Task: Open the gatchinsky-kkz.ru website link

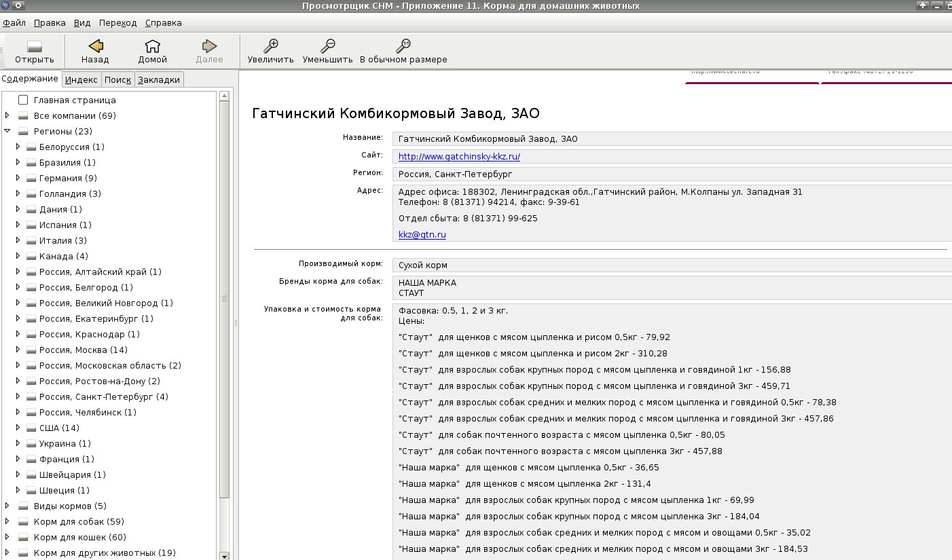Action: pos(459,156)
